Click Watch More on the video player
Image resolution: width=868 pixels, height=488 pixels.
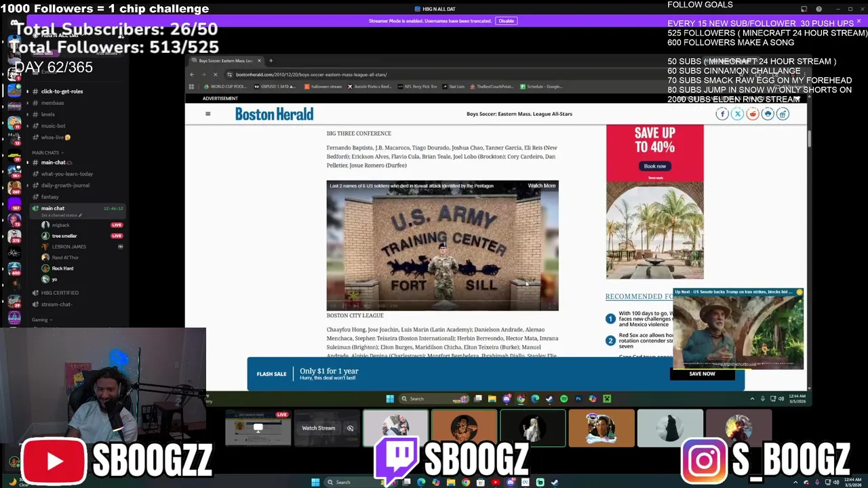tap(541, 186)
